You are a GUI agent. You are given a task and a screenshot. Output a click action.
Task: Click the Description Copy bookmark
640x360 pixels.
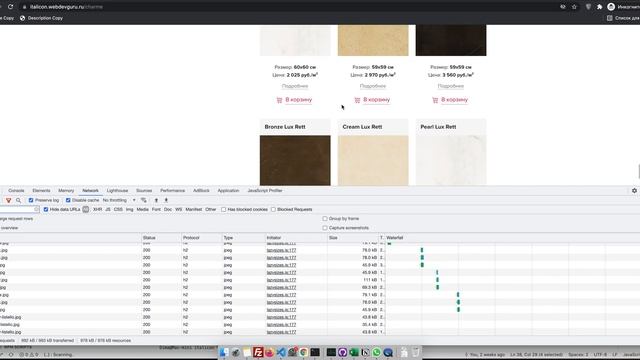(x=41, y=18)
